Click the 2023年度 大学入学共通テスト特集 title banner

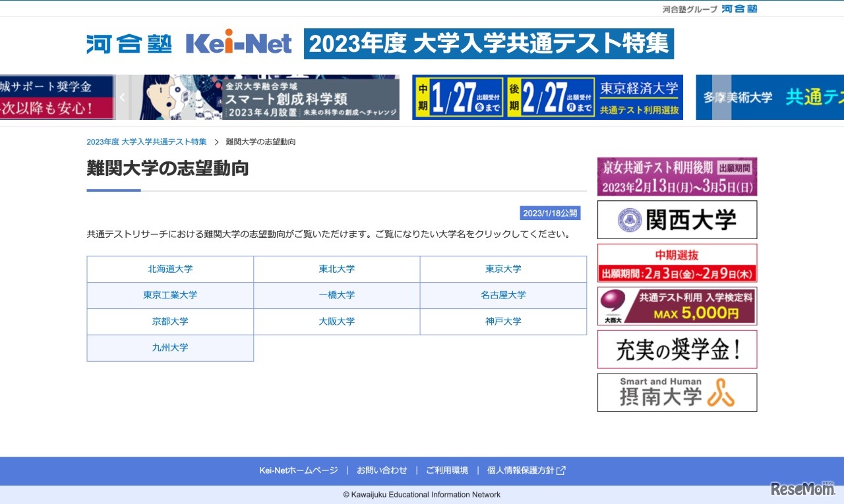point(489,43)
